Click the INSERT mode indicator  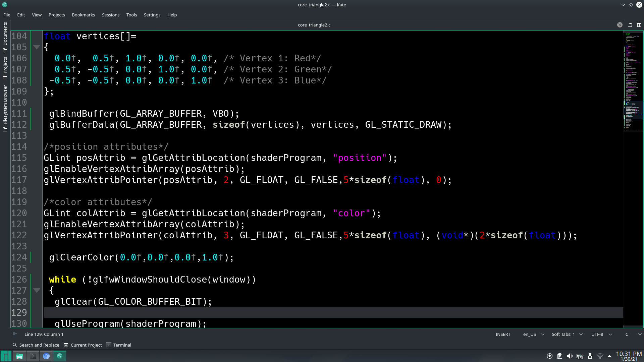click(x=503, y=334)
